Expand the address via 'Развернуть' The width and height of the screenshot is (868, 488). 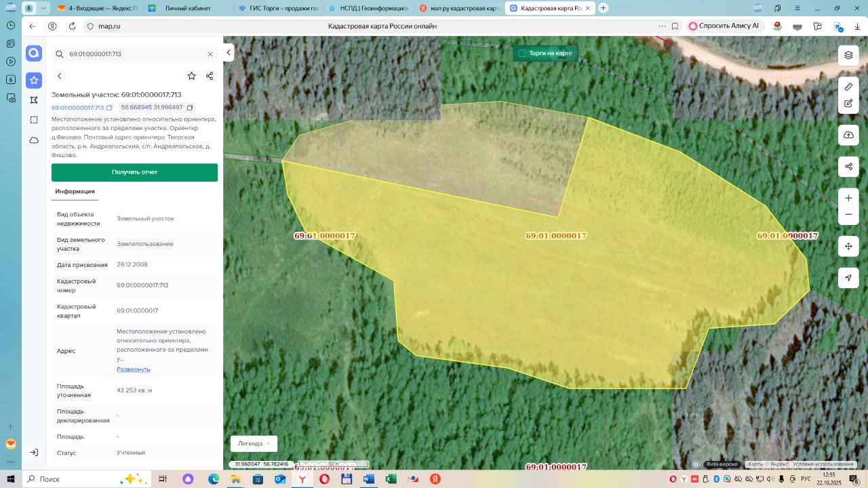[x=133, y=369]
